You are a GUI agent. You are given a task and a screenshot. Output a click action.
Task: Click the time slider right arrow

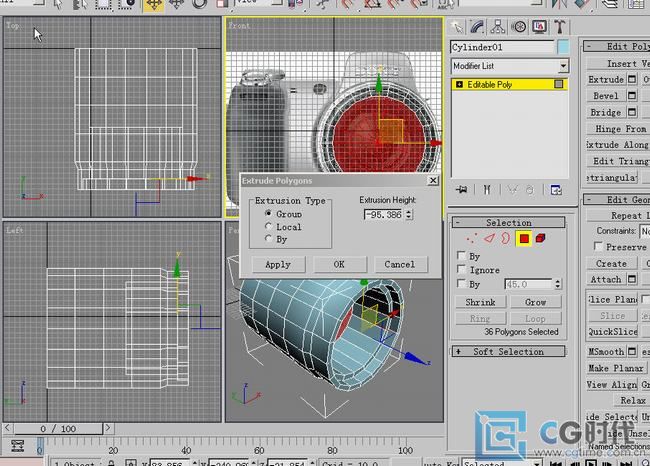[108, 428]
